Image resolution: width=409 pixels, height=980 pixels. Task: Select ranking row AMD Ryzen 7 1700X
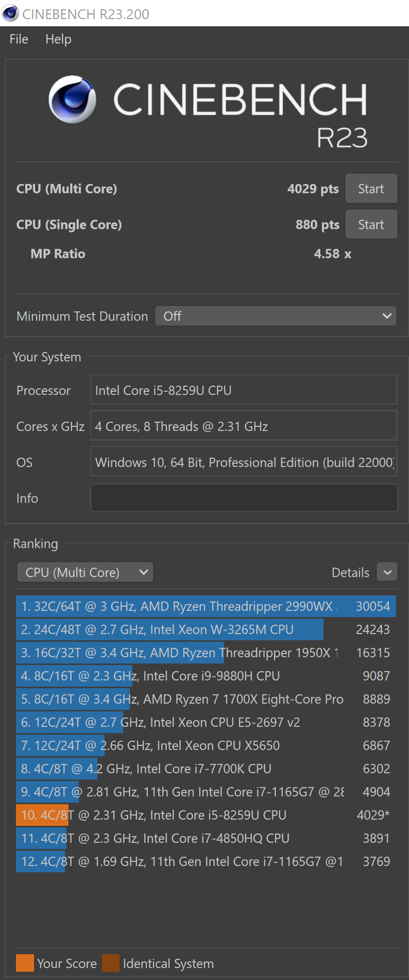[206, 699]
